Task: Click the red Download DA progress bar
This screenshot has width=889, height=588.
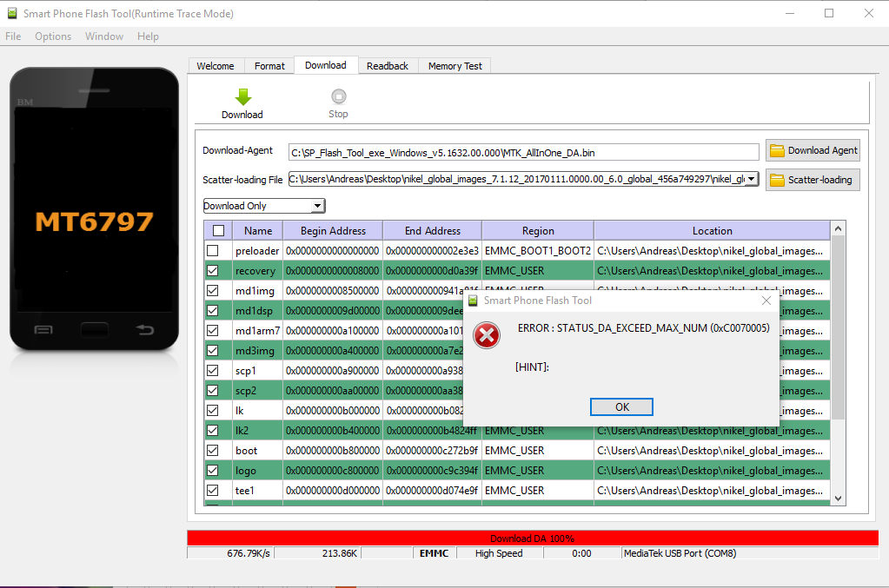Action: 532,538
